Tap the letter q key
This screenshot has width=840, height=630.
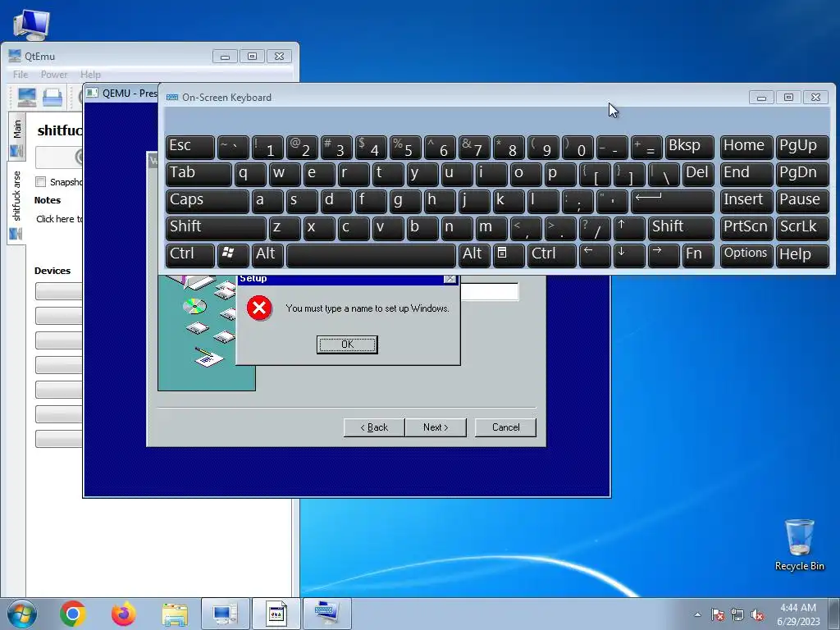tap(250, 174)
